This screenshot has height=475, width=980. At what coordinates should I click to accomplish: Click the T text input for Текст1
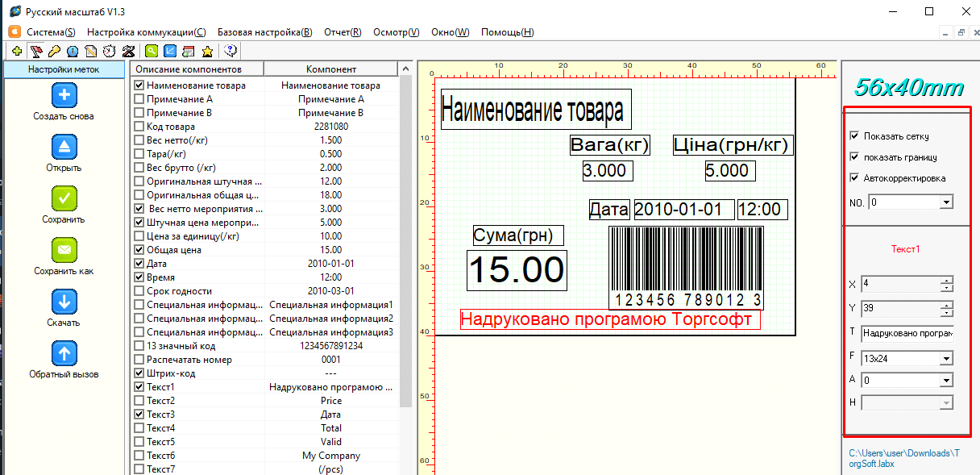(x=907, y=331)
